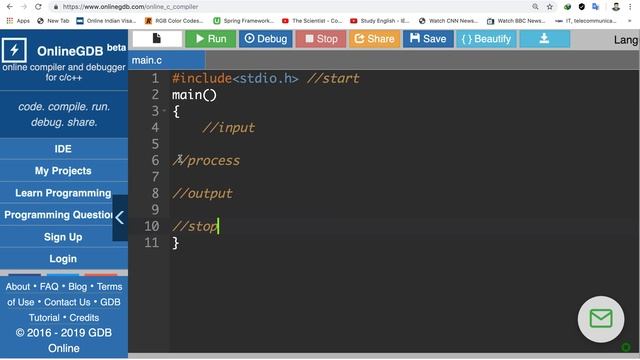
Task: Go to Login
Action: point(63,259)
